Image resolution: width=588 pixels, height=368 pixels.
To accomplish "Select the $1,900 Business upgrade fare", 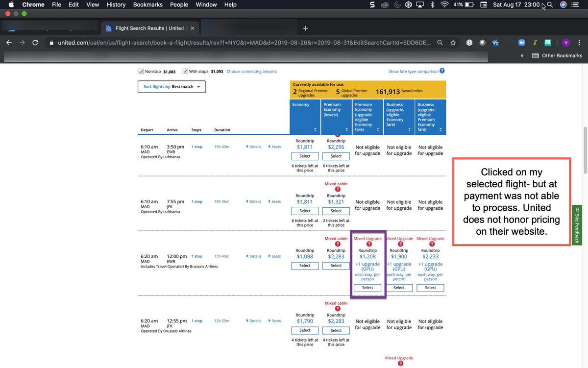I will 399,288.
